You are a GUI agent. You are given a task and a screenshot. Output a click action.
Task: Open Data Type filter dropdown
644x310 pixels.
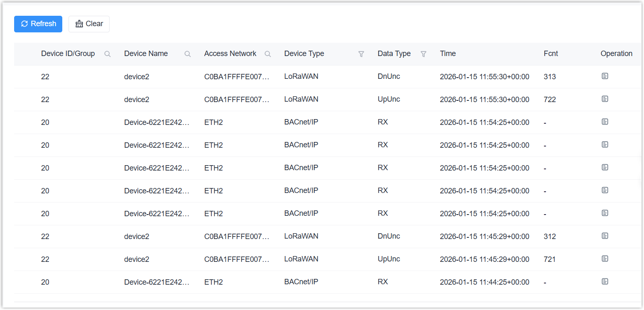click(x=424, y=54)
